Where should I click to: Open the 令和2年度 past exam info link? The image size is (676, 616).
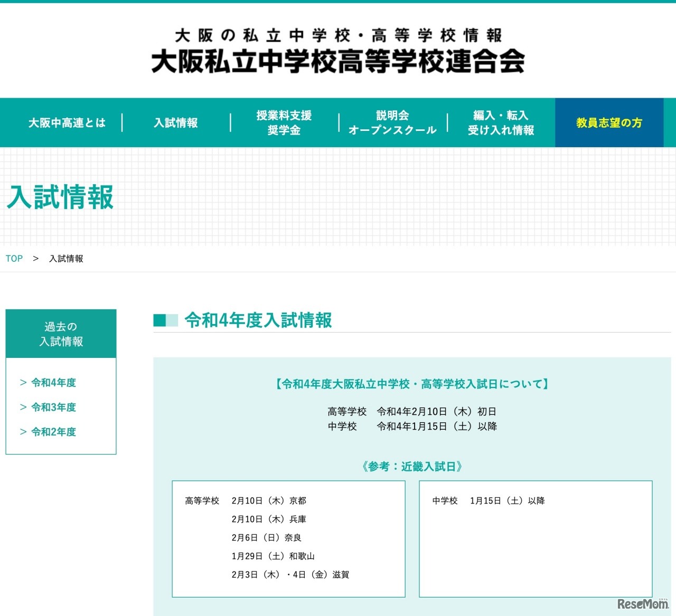(53, 432)
